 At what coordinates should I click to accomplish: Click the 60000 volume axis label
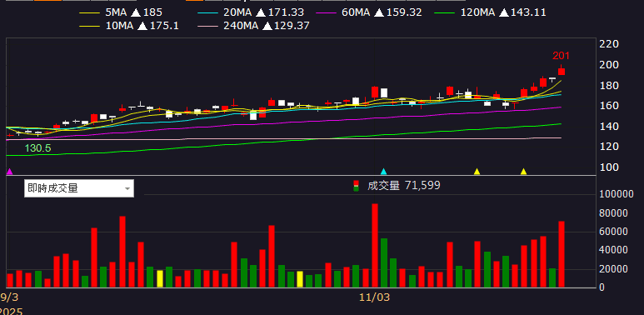coord(613,232)
